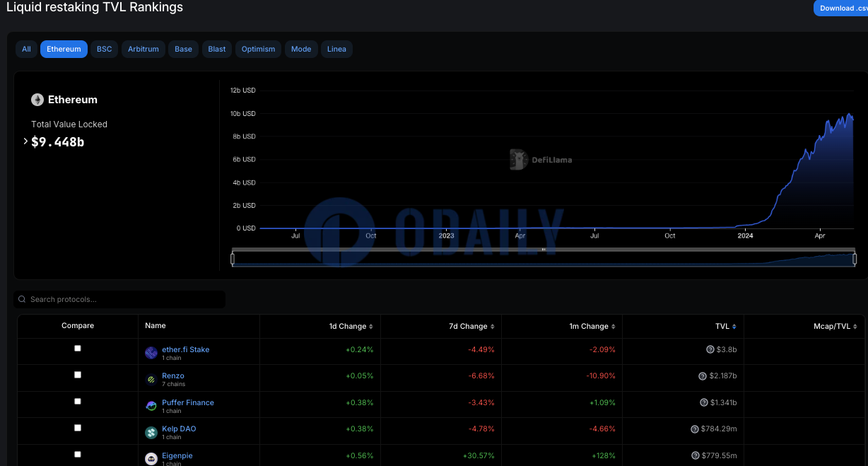Click the question mark icon beside $784.29m

coord(695,429)
